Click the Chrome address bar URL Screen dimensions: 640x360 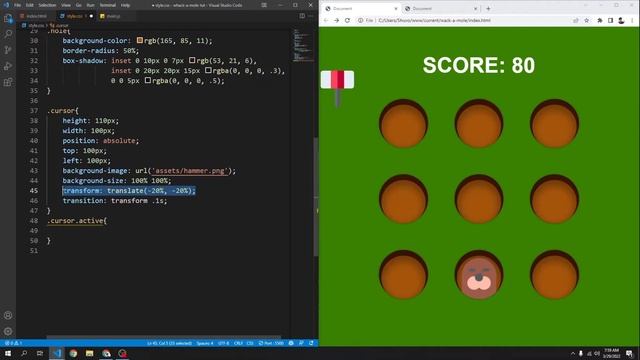coord(434,20)
